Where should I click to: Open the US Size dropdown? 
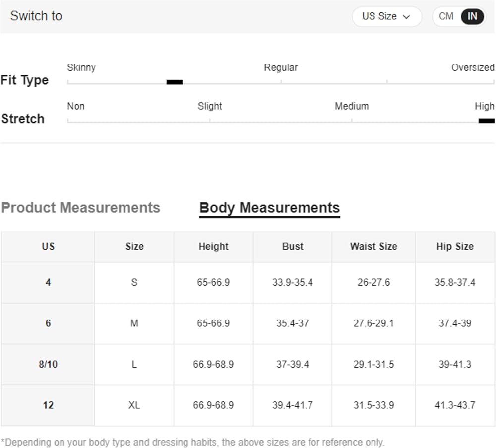tap(386, 16)
